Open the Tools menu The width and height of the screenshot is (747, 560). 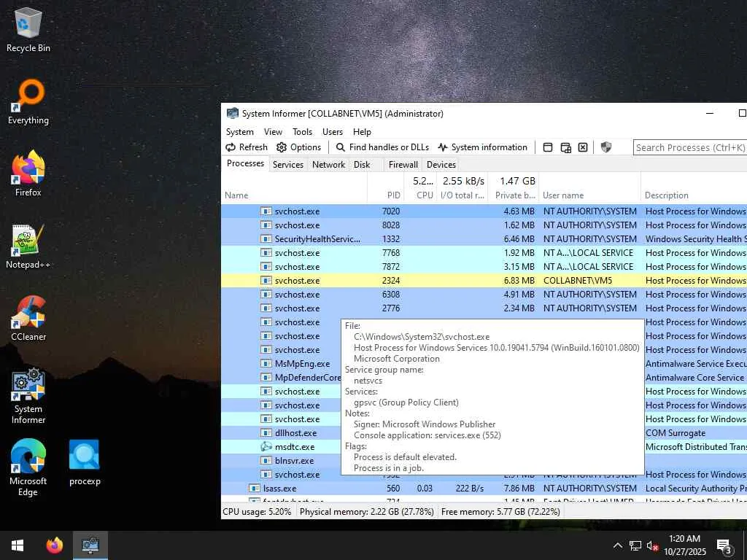pos(302,132)
